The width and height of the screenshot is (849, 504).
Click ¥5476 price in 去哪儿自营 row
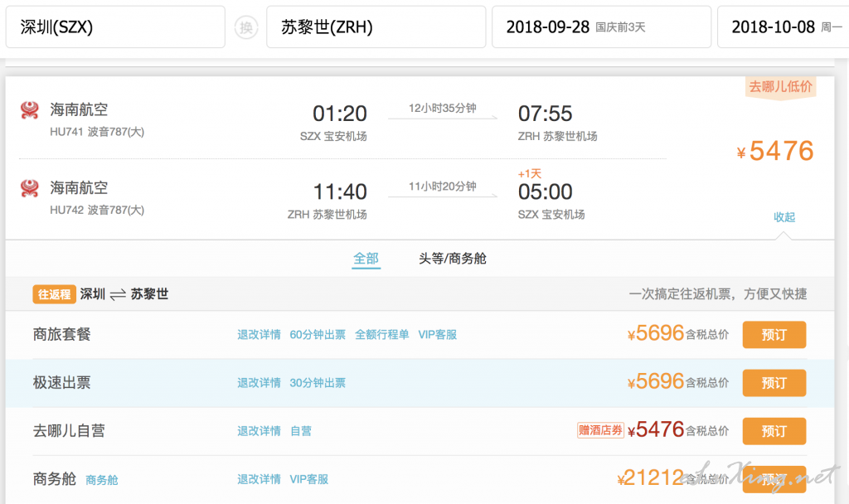click(656, 430)
